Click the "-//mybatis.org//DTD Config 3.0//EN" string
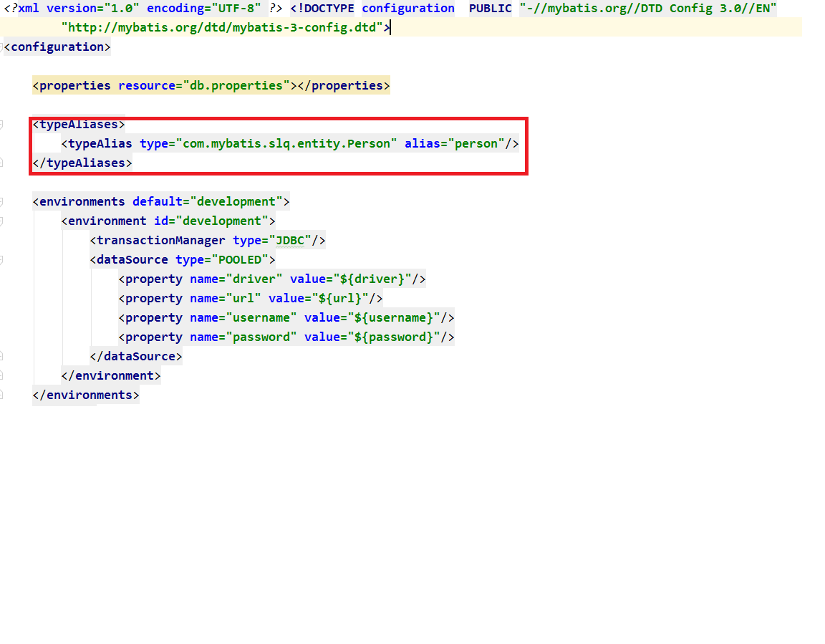825x644 pixels. pyautogui.click(x=648, y=9)
